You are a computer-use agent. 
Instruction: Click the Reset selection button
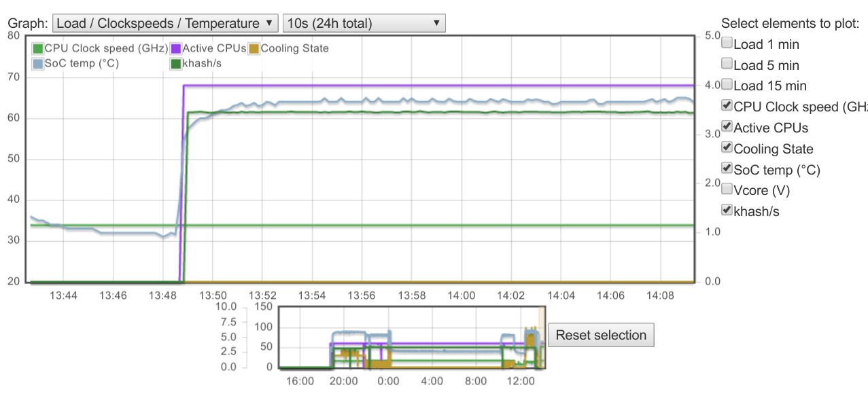coord(601,335)
